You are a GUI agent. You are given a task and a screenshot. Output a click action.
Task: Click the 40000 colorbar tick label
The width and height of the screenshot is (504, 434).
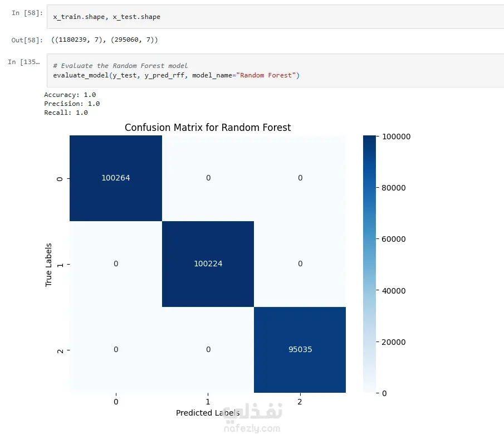393,291
